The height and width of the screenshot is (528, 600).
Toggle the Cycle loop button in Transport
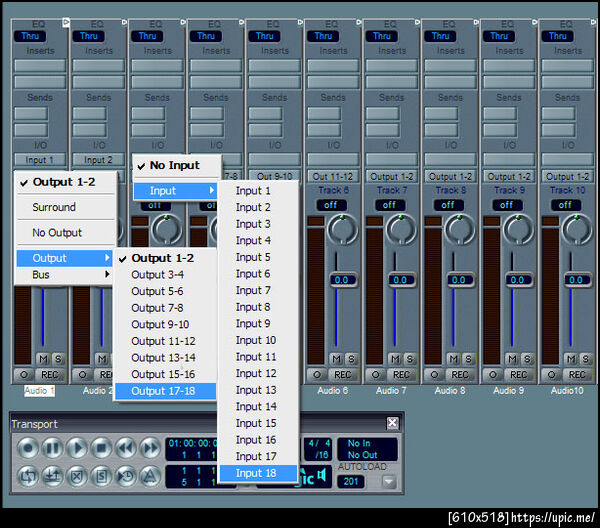point(28,475)
